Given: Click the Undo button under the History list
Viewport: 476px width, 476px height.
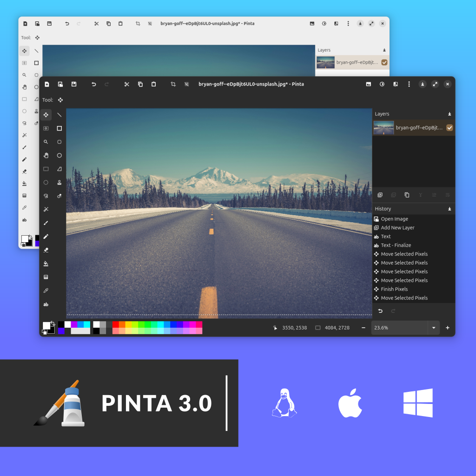Looking at the screenshot, I should pos(380,311).
